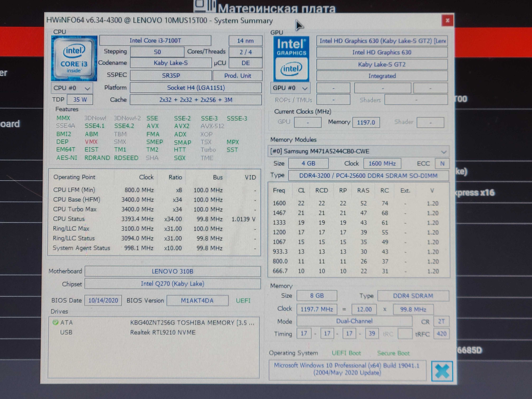The image size is (532, 399).
Task: Click the module Clock 1600 MHz field
Action: click(x=382, y=164)
